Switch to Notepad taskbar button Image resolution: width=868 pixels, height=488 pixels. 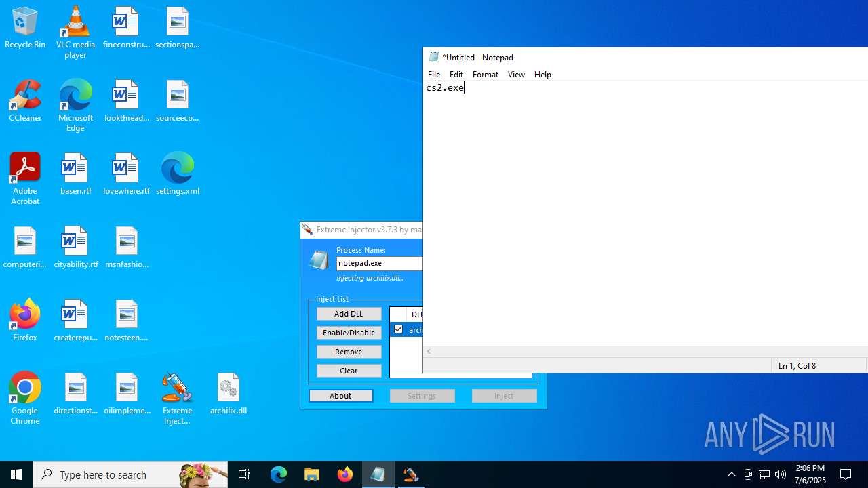coord(378,474)
